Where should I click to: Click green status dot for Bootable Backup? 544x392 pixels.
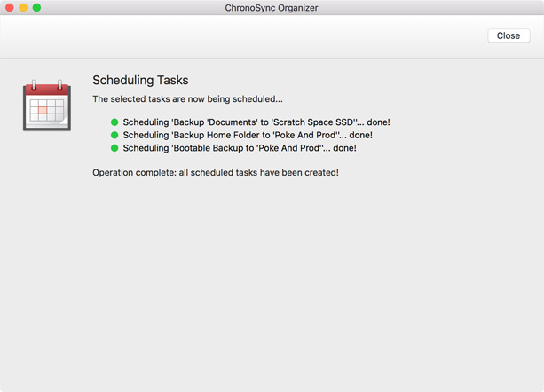(x=114, y=148)
